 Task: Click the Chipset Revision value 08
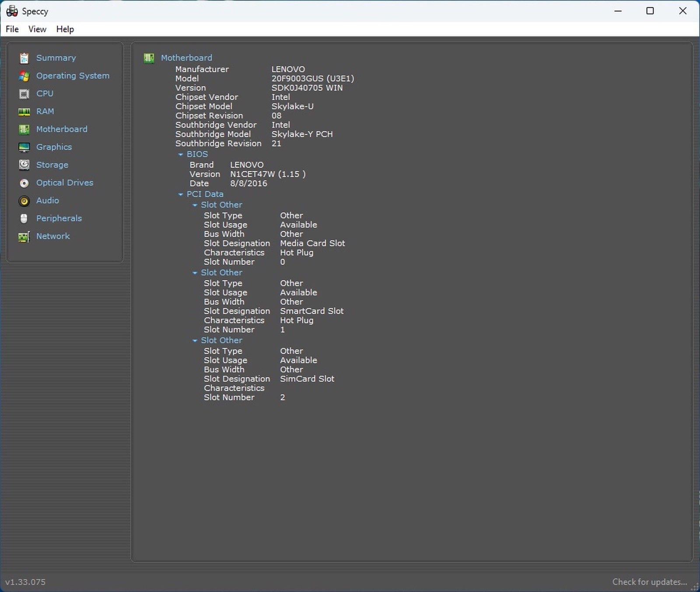click(276, 116)
